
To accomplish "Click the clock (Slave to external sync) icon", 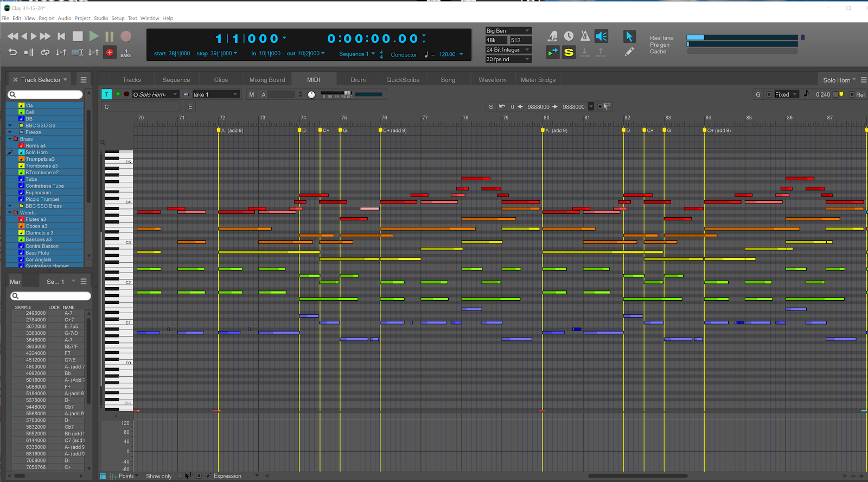I will 569,36.
